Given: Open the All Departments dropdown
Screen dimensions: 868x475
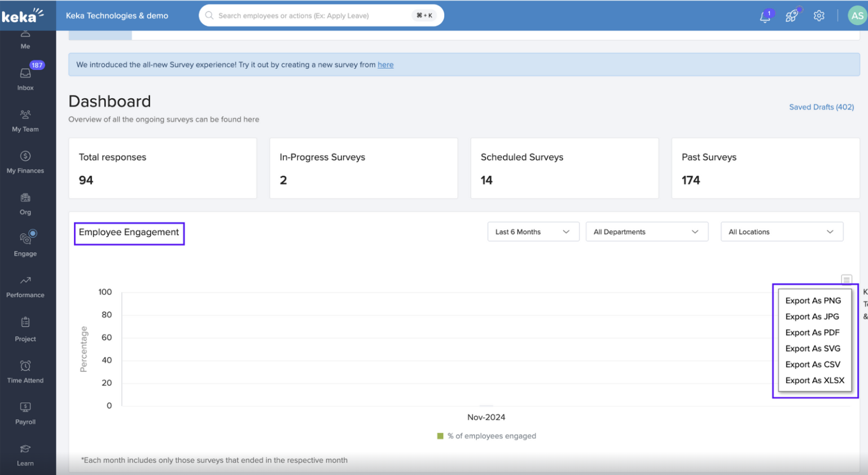Looking at the screenshot, I should coord(646,232).
